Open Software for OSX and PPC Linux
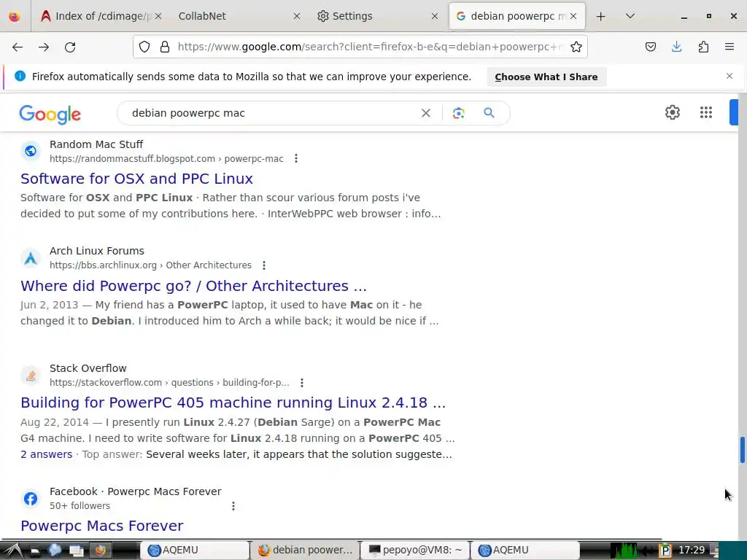 click(x=136, y=179)
